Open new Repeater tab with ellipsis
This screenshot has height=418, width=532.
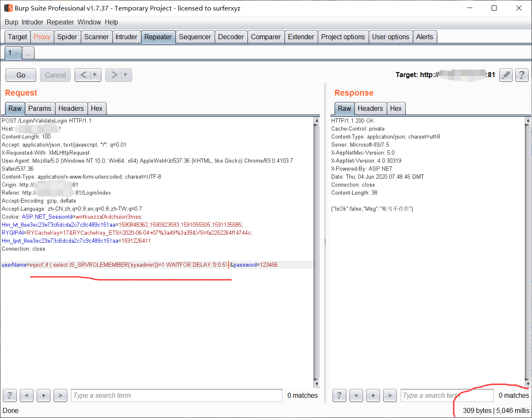click(x=28, y=53)
